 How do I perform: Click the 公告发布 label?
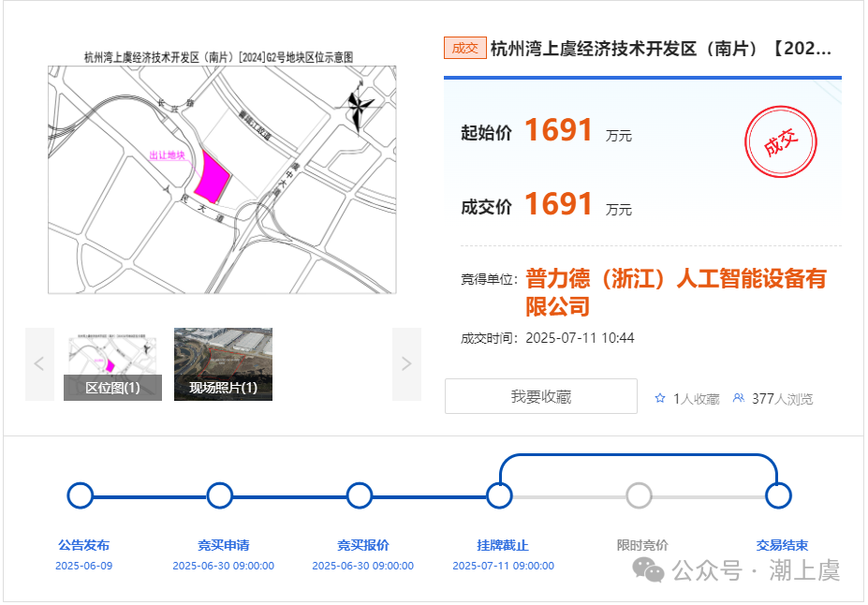click(x=84, y=545)
